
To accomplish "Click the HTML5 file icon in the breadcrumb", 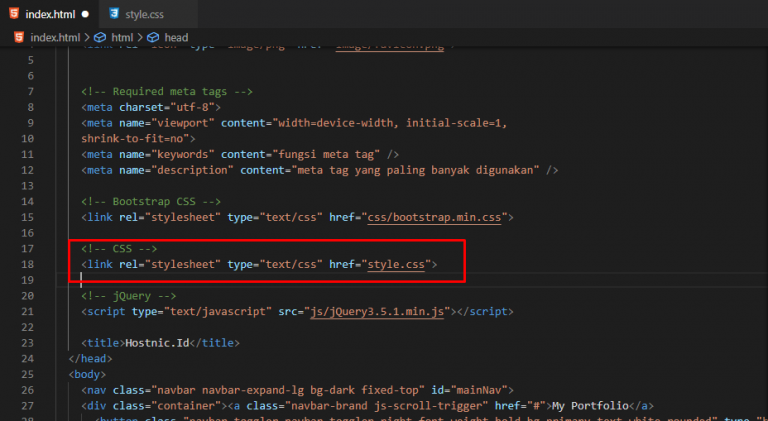I will pyautogui.click(x=19, y=38).
